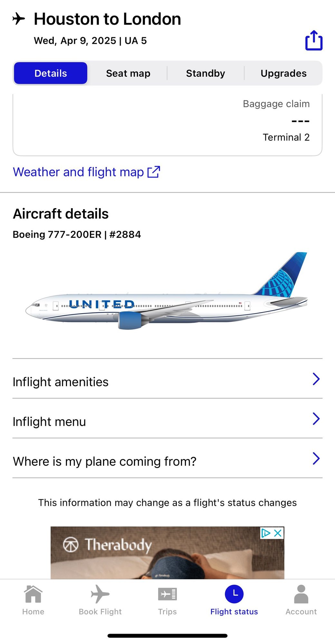Open the Weather and flight map link
The width and height of the screenshot is (335, 644).
[78, 172]
